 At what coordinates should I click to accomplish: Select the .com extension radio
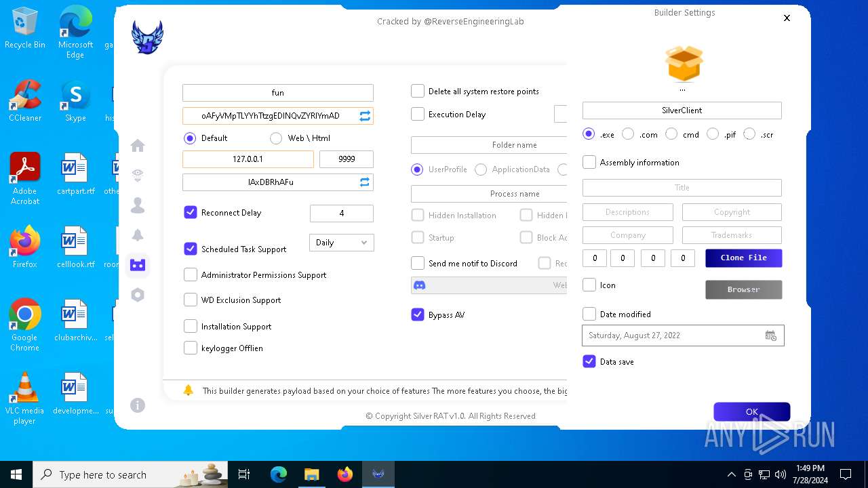coord(628,134)
